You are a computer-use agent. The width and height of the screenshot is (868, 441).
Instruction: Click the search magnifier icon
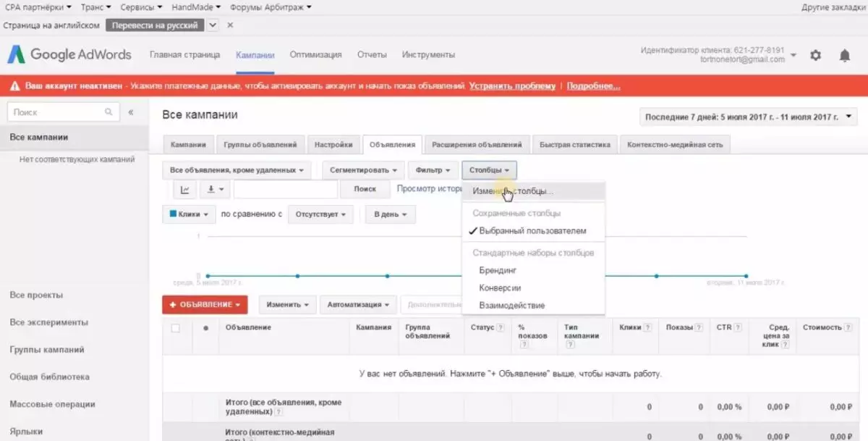pyautogui.click(x=109, y=112)
